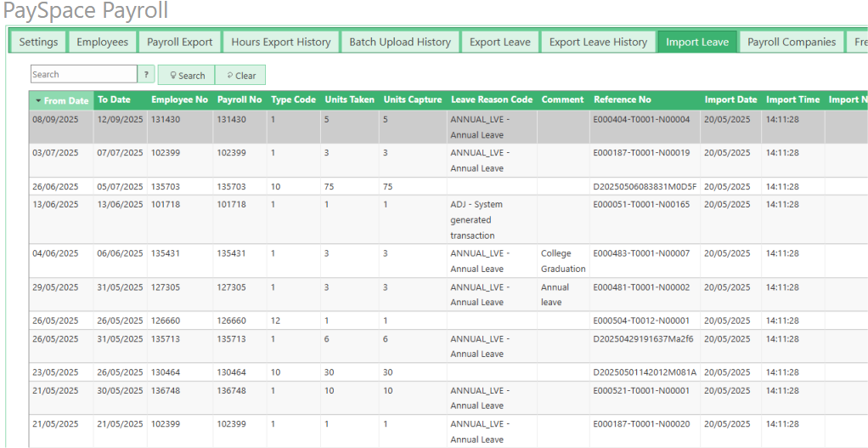Sort by the Employee No column header
The height and width of the screenshot is (448, 868).
[x=179, y=99]
